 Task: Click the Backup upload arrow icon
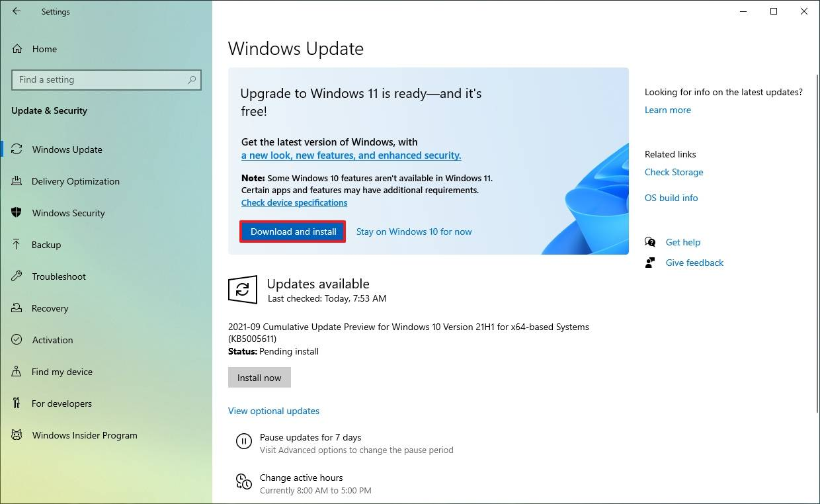pos(18,245)
